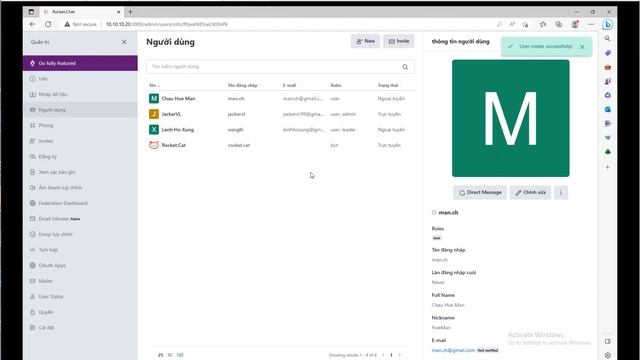Select the Lenh Ho Xung user row
This screenshot has width=640, height=360.
(280, 129)
